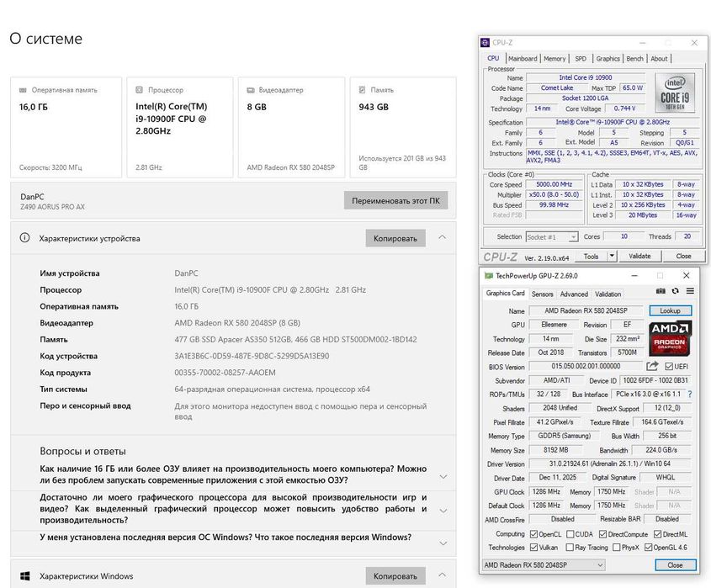Click the Close button at GPU-Z bottom
The width and height of the screenshot is (711, 588).
click(675, 565)
